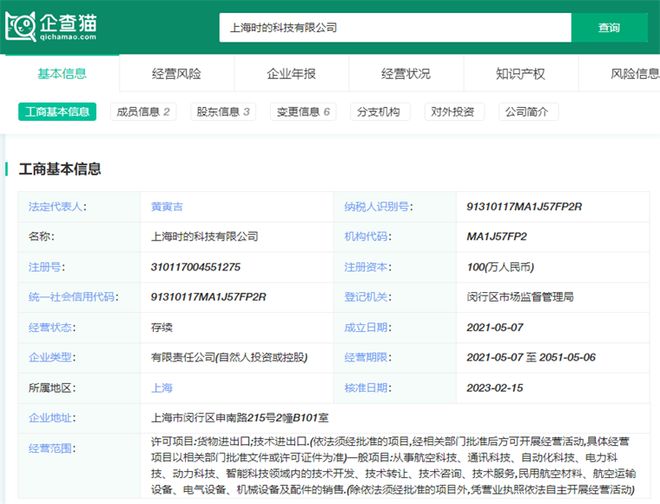This screenshot has height=504, width=660.
Task: Click the 法定代表人 label
Action: pos(57,207)
